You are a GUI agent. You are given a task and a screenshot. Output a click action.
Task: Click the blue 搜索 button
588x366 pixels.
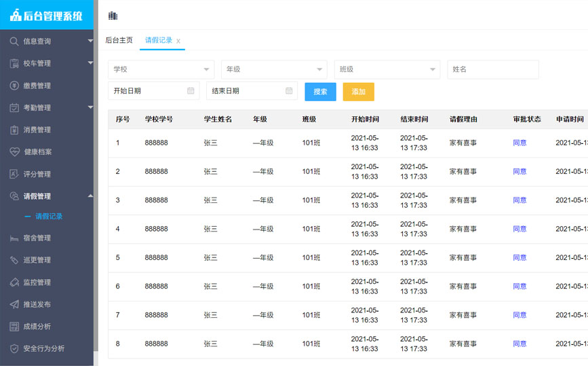320,92
